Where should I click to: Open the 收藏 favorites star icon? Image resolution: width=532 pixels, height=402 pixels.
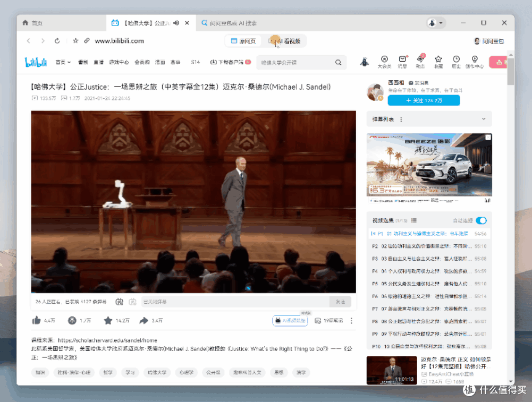(438, 62)
